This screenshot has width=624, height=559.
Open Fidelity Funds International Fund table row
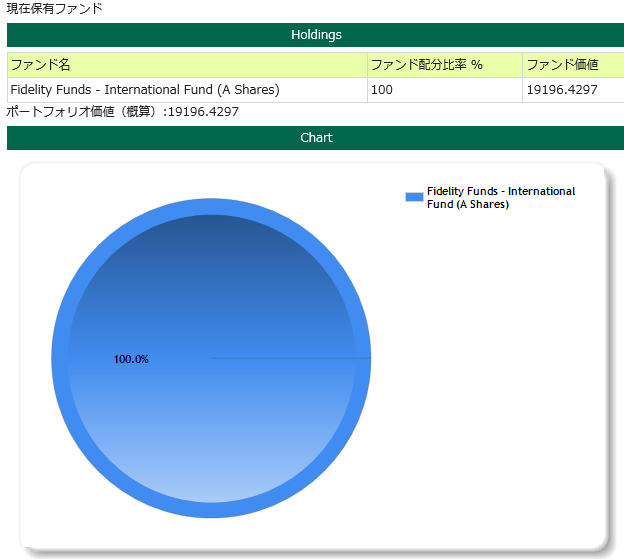pos(144,90)
